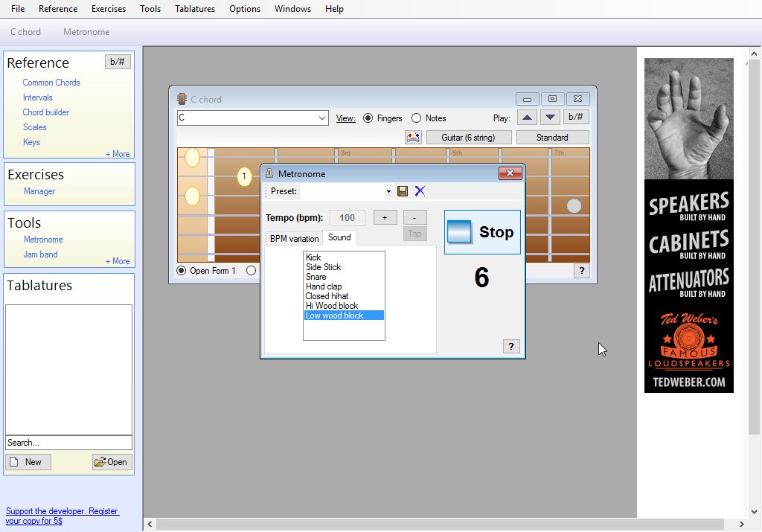Open the tablature file with the Open folder button
The image size is (762, 532).
pos(111,462)
